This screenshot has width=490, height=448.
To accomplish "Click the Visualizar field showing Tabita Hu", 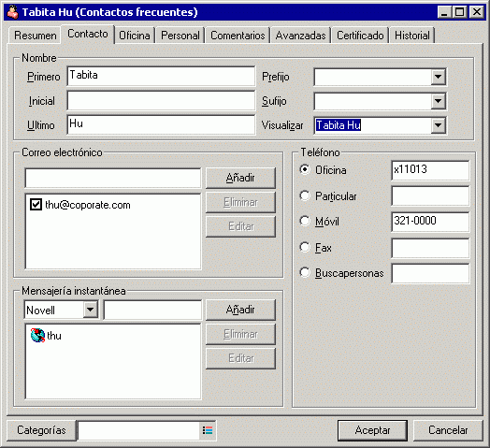I will (373, 125).
